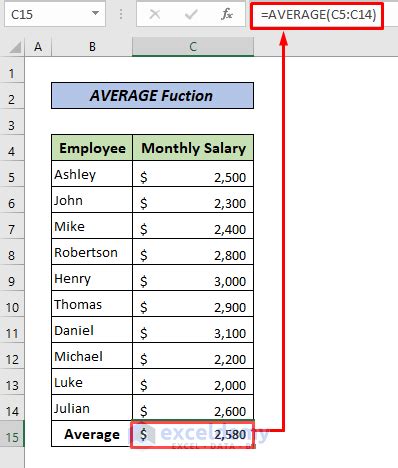This screenshot has width=398, height=468.
Task: Click the 'Monthly Salary' header cell
Action: (193, 148)
